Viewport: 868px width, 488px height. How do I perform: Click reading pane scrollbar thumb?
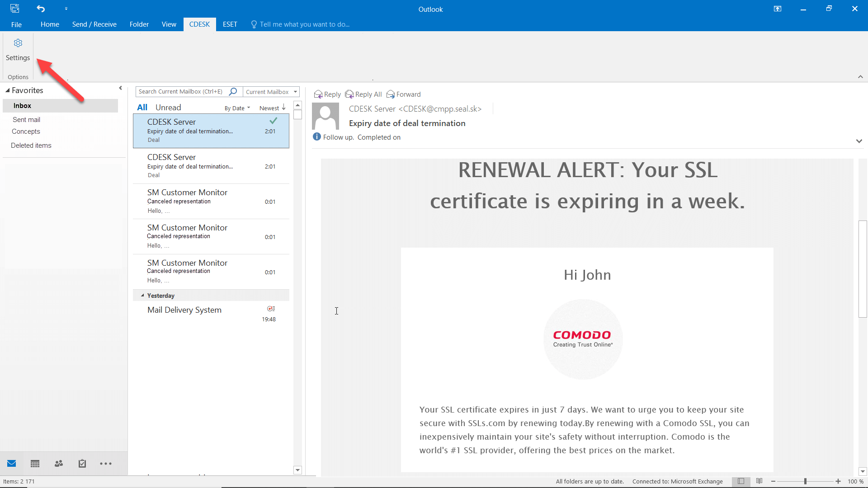(863, 269)
